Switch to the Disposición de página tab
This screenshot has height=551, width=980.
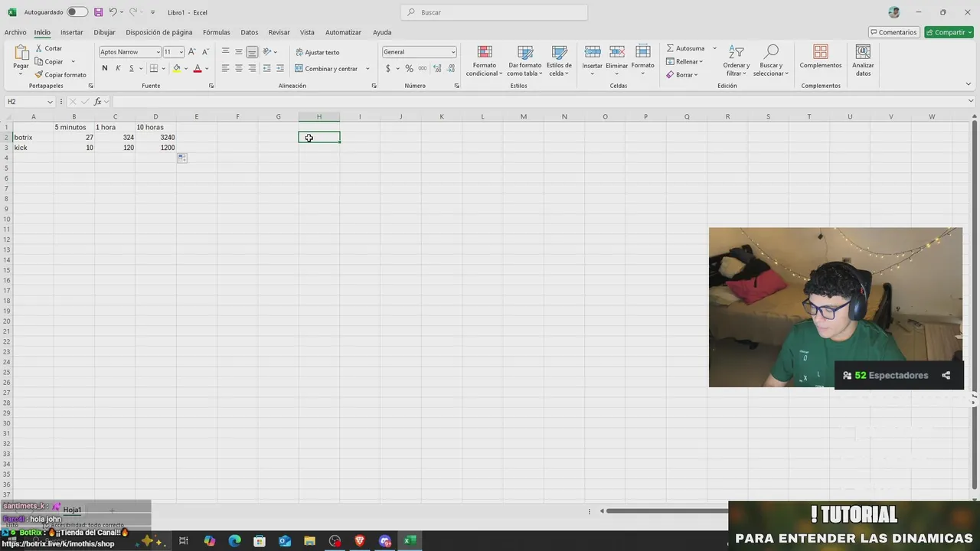pos(159,32)
